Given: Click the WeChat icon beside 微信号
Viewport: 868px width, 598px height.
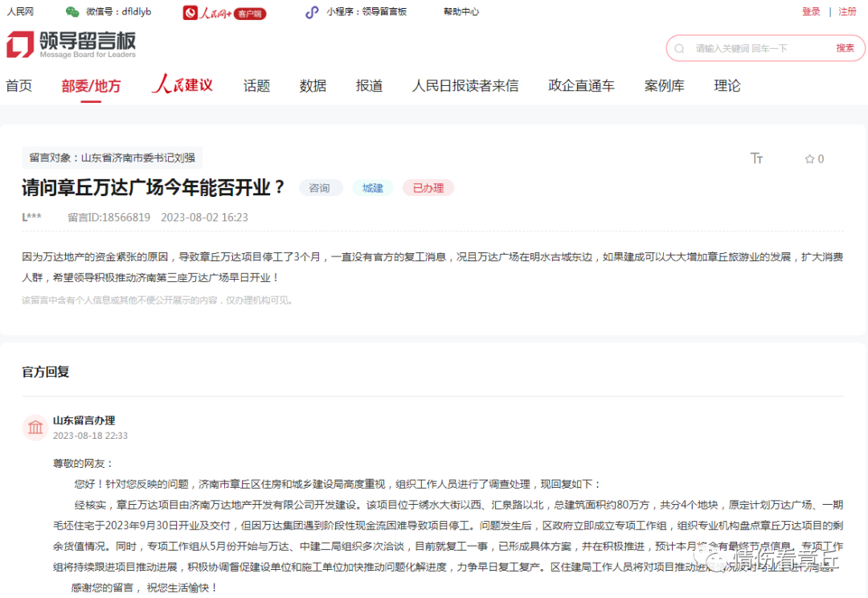Looking at the screenshot, I should [72, 11].
